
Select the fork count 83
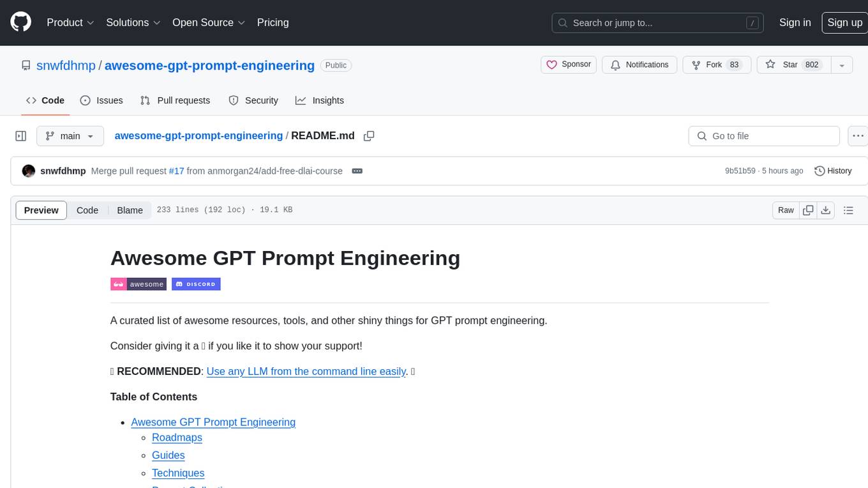tap(734, 65)
